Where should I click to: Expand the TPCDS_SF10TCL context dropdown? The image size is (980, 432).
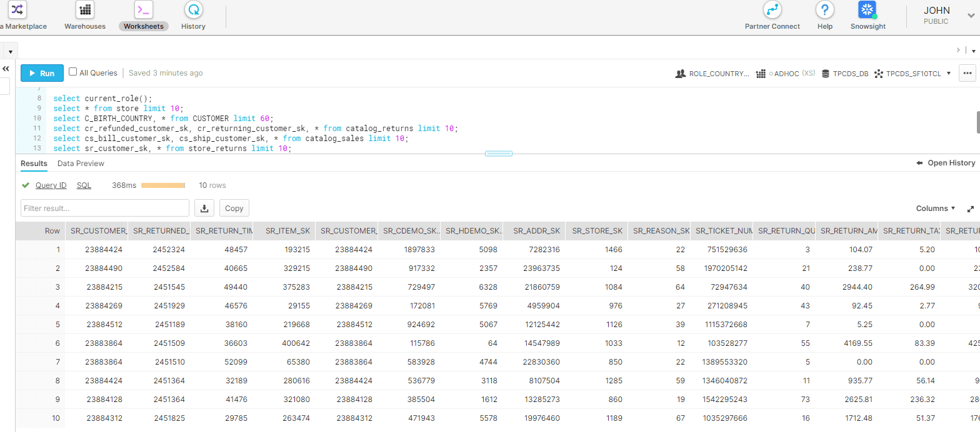949,73
